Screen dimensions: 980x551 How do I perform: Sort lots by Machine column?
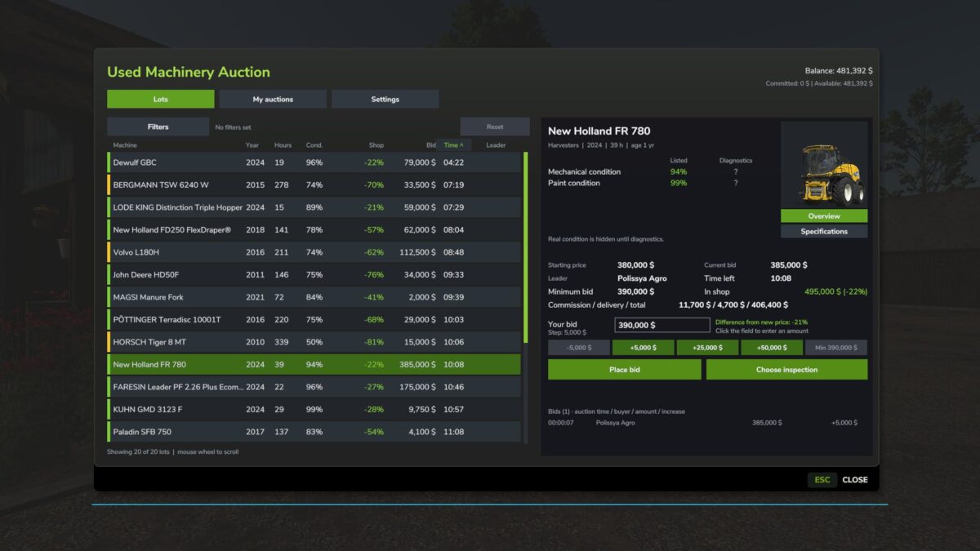(125, 145)
